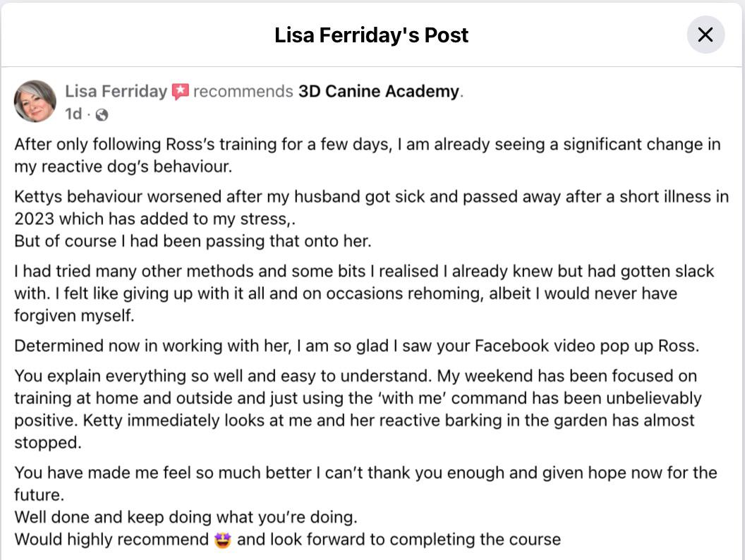Close Lisa Ferriday's Post dialog
745x560 pixels.
(x=705, y=35)
